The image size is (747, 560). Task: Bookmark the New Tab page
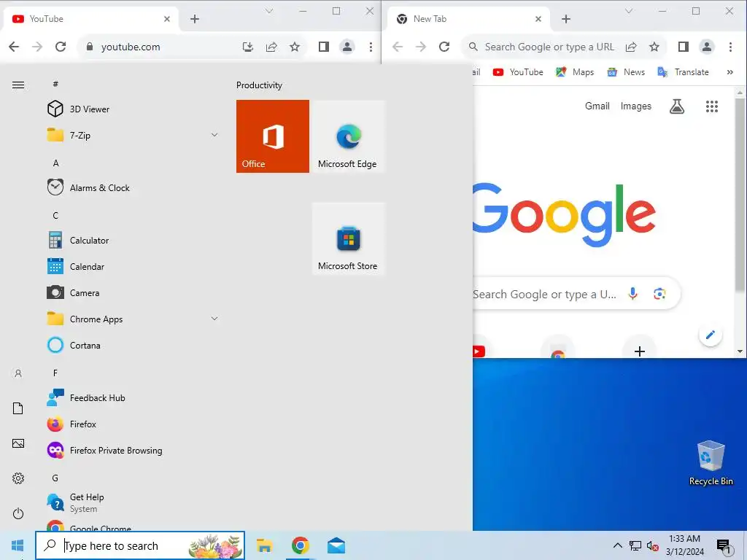coord(654,47)
